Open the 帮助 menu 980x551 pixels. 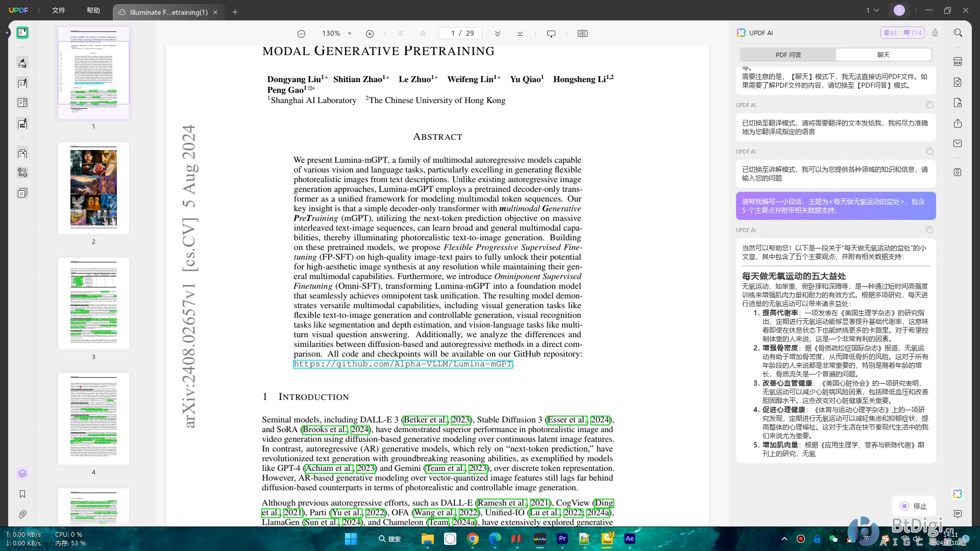coord(93,10)
